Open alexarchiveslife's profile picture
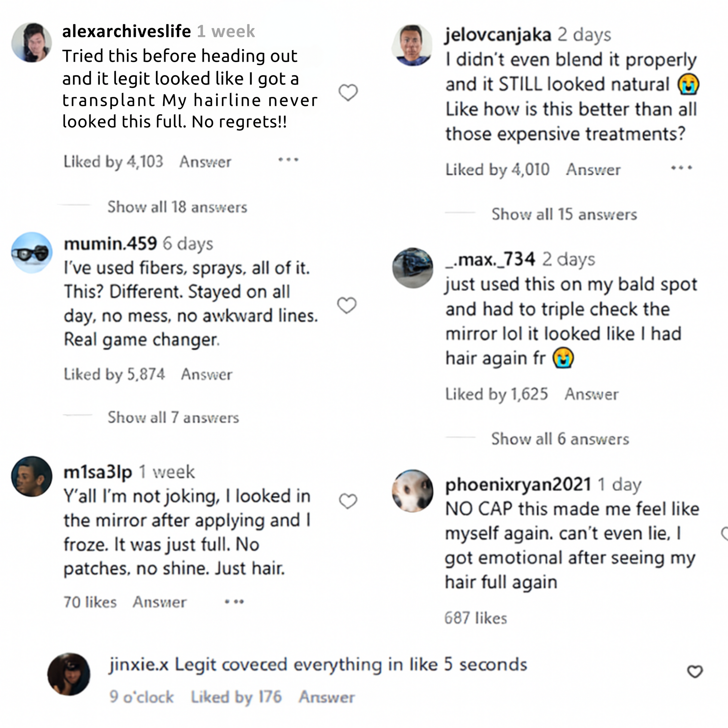 (x=32, y=42)
